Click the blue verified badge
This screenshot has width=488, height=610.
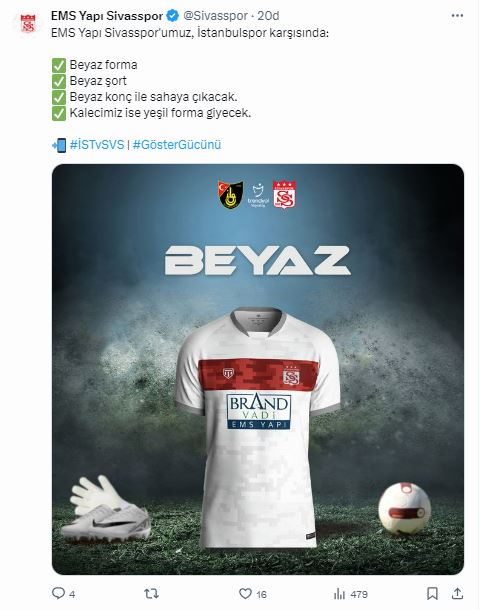coord(172,16)
